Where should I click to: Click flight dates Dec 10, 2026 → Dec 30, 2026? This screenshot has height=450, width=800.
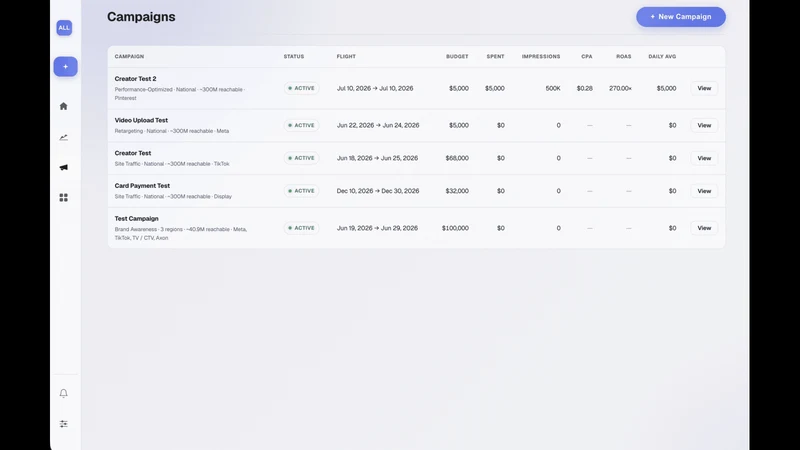click(x=378, y=191)
